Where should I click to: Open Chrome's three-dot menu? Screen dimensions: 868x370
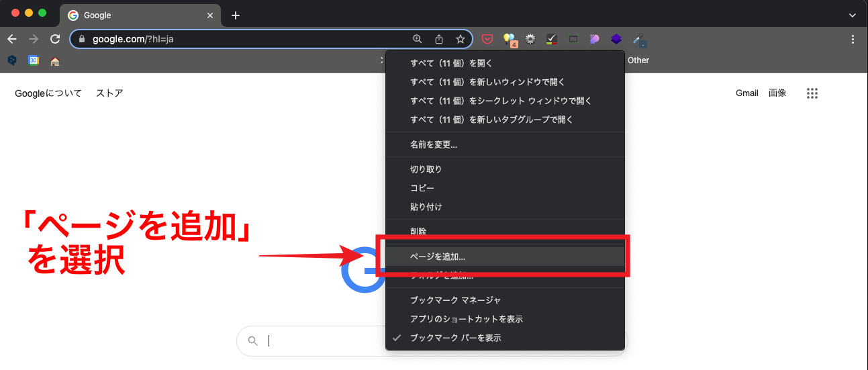[x=853, y=39]
